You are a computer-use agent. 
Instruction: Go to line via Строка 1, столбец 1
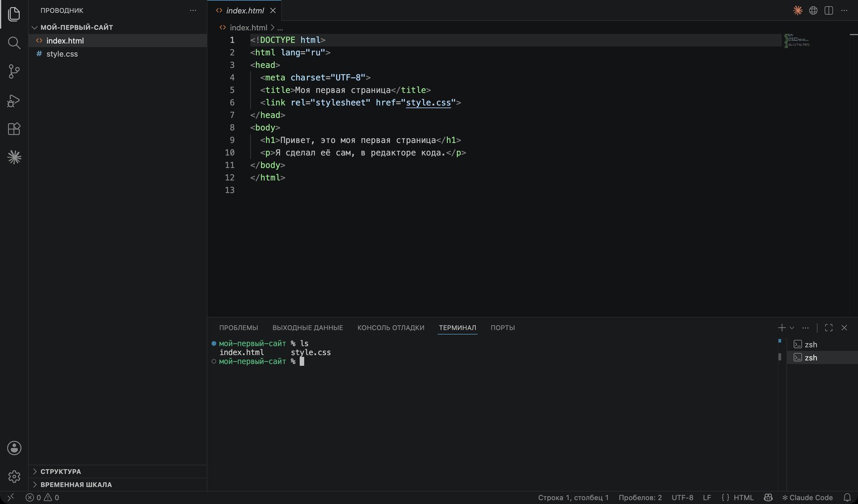(573, 498)
